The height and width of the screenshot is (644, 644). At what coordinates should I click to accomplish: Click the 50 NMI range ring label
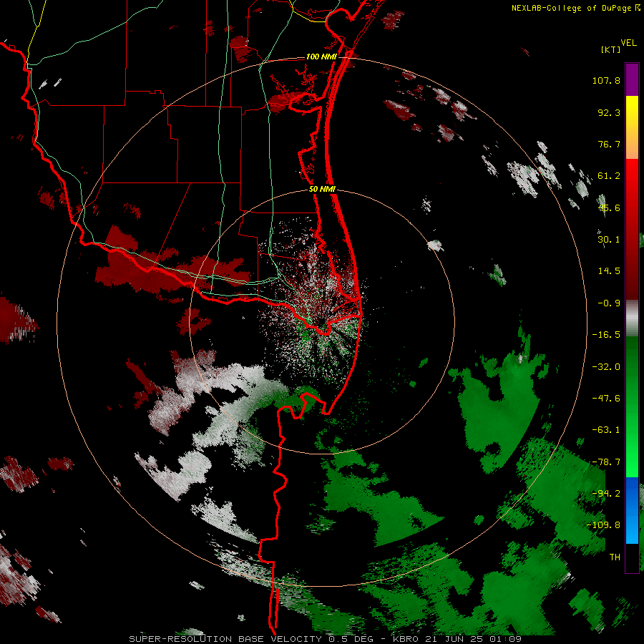click(322, 189)
